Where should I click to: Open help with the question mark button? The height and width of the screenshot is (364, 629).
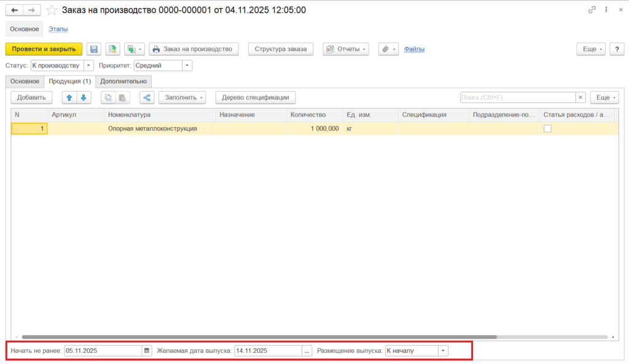click(617, 49)
